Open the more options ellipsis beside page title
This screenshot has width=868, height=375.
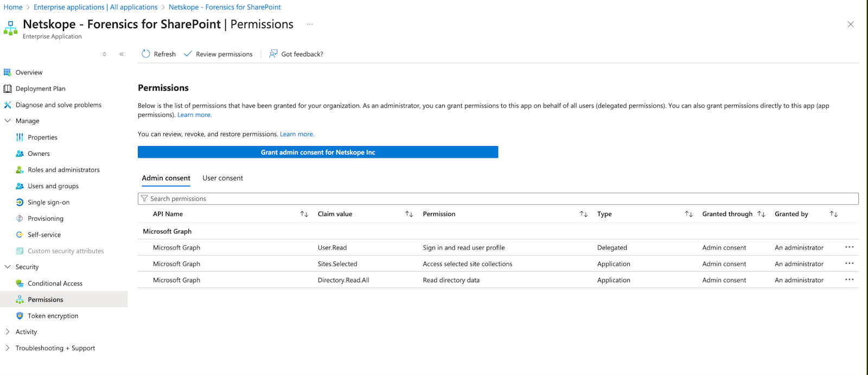[x=310, y=24]
